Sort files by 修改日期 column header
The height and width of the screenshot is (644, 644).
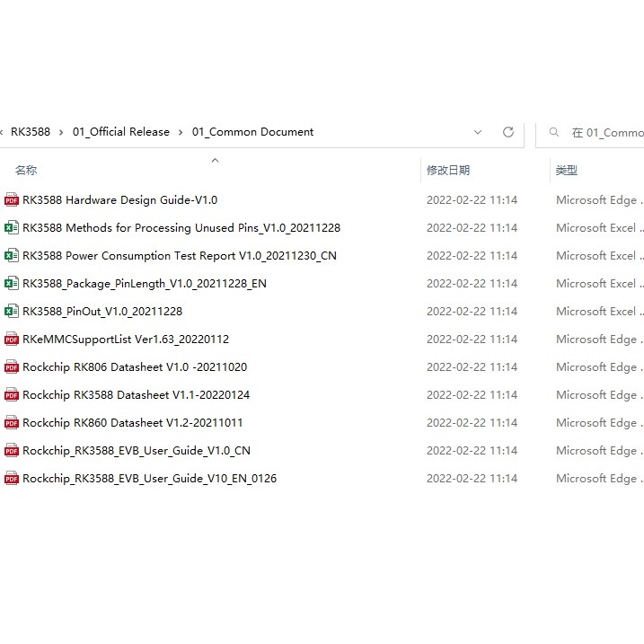click(x=448, y=170)
